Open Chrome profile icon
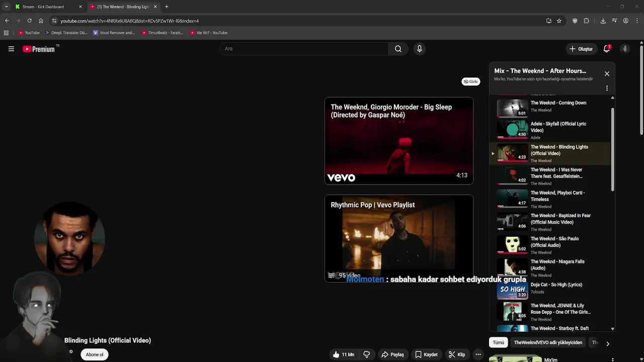Image resolution: width=644 pixels, height=362 pixels. 625,21
